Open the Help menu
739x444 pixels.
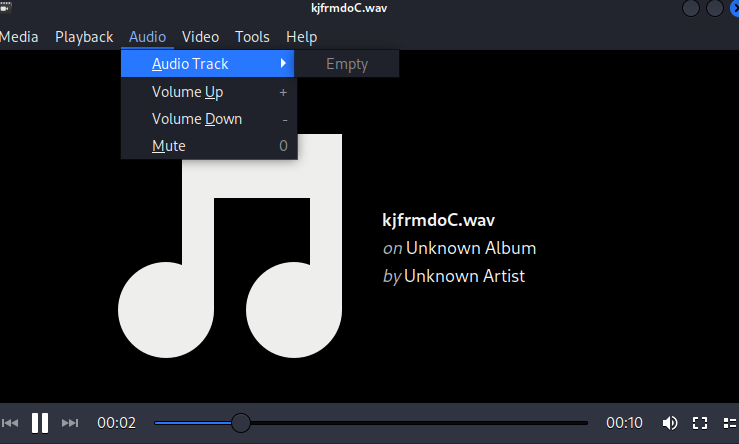(x=302, y=37)
